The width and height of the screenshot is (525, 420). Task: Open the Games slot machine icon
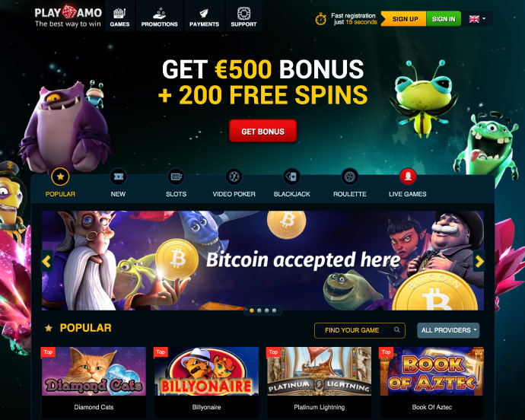pos(119,14)
